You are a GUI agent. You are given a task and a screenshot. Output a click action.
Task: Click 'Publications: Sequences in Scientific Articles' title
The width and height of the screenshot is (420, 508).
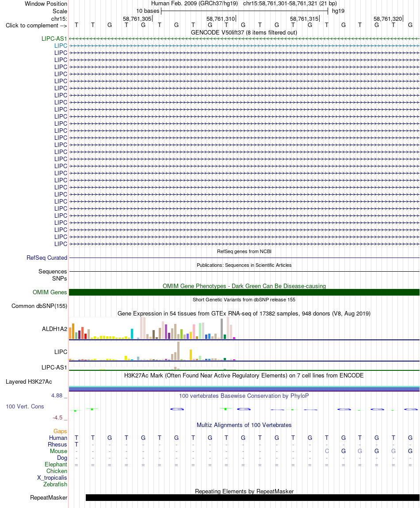244,265
